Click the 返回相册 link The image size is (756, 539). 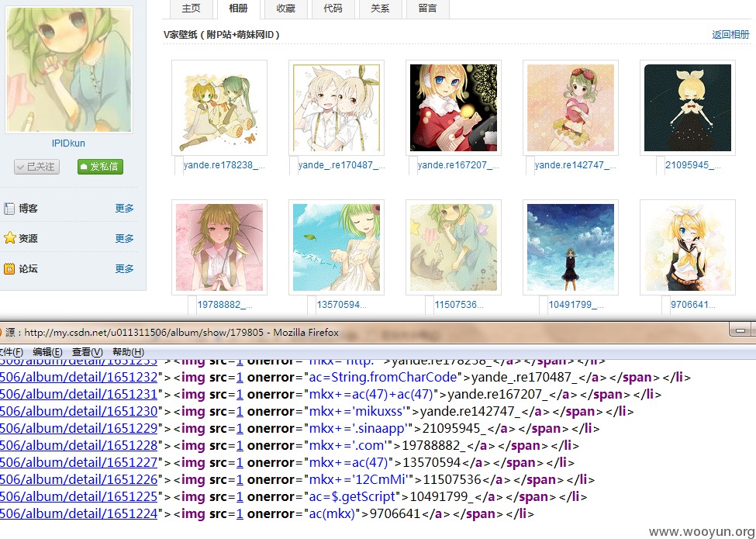730,35
